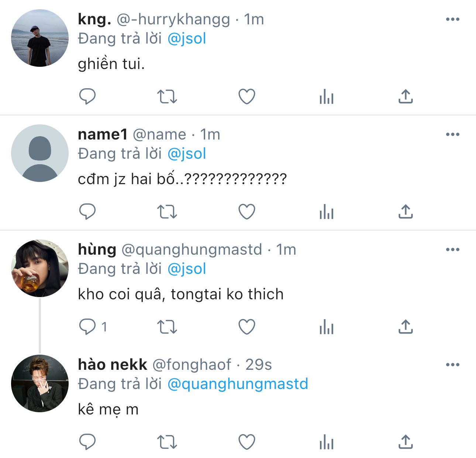Retweet hào nekk's reply
476x458 pixels.
167,442
